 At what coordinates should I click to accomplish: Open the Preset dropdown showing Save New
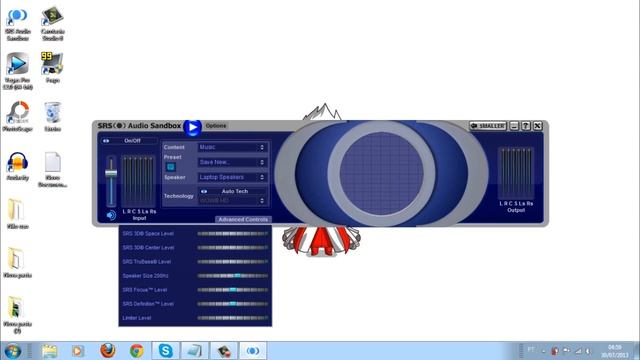(233, 162)
